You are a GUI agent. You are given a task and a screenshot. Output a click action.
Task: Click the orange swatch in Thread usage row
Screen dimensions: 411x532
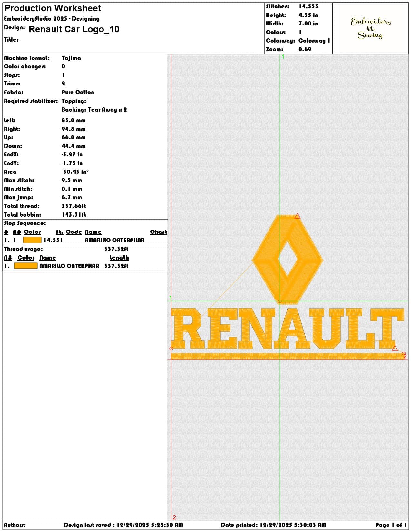[26, 266]
